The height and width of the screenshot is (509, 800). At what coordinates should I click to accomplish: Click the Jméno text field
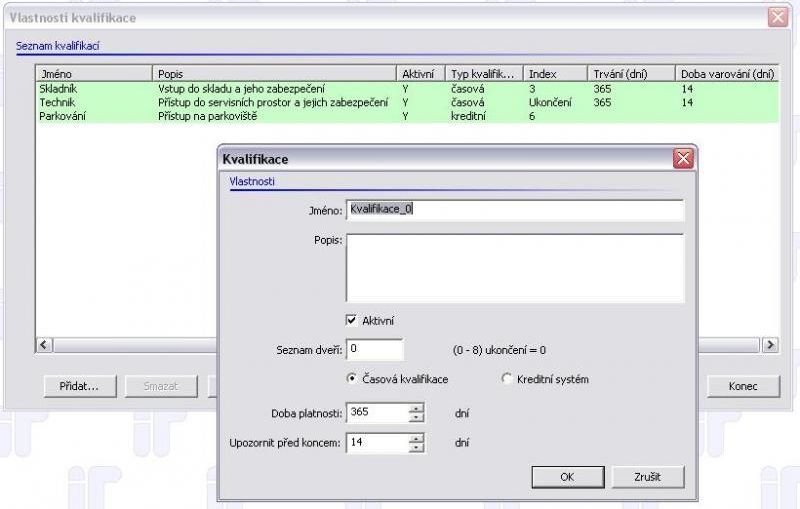(514, 210)
